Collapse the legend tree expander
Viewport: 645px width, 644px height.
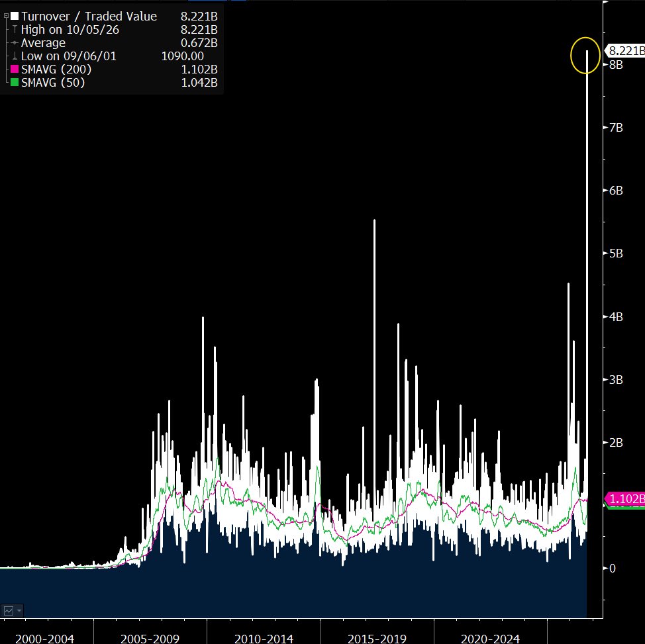[6, 16]
